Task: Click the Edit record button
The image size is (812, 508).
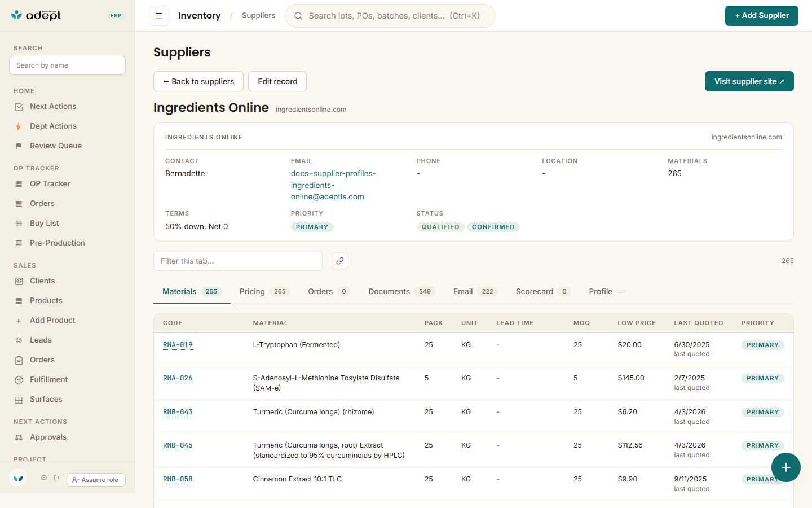Action: click(277, 81)
